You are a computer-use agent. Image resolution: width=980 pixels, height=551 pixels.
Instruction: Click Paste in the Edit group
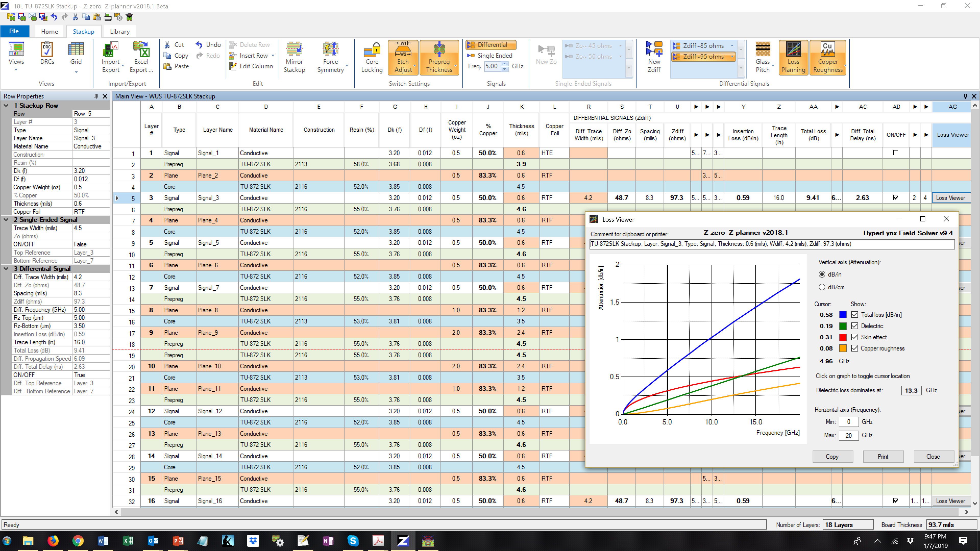coord(176,66)
